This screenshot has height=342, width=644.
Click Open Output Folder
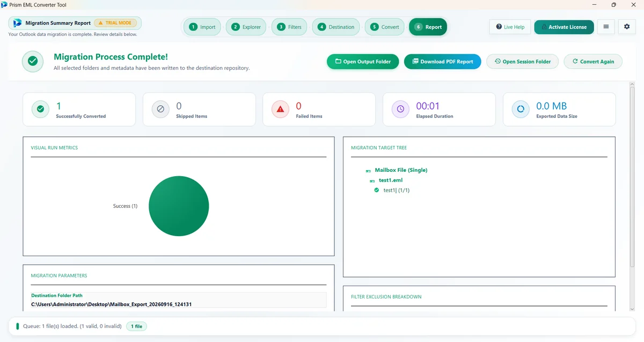pyautogui.click(x=363, y=62)
